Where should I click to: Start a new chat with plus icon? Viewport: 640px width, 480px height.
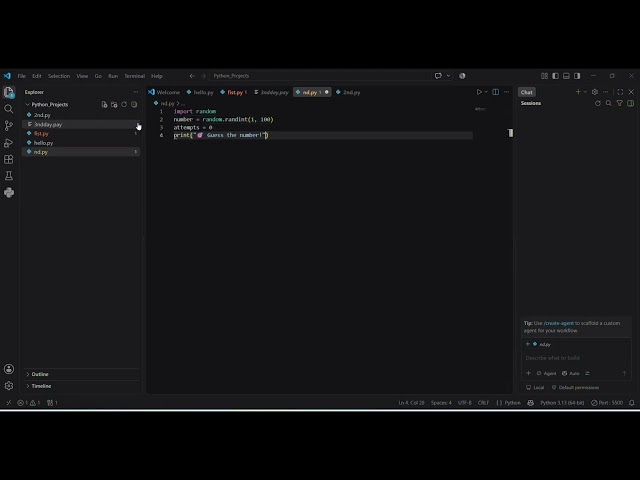[578, 92]
